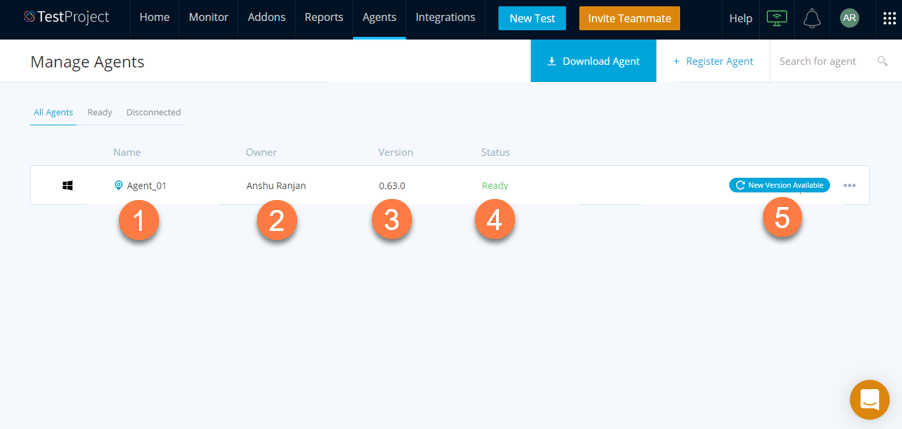Click the Name column header
The image size is (902, 429).
pyautogui.click(x=127, y=152)
